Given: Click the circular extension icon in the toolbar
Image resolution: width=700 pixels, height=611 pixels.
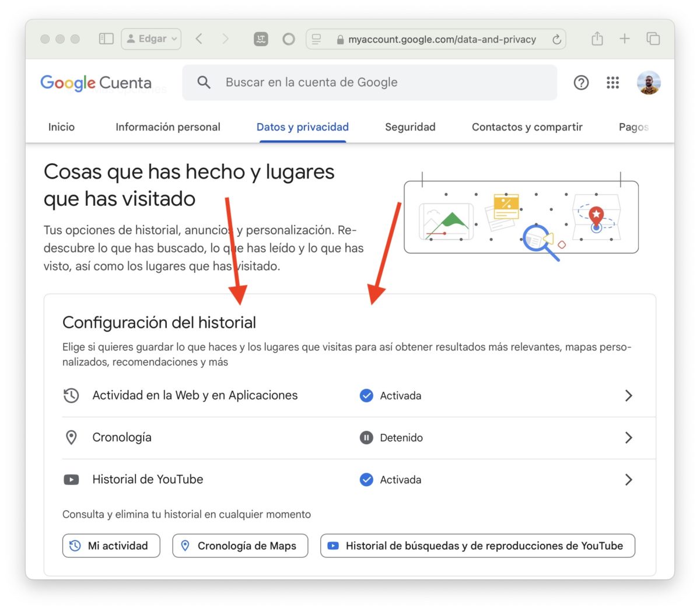Looking at the screenshot, I should [x=288, y=39].
